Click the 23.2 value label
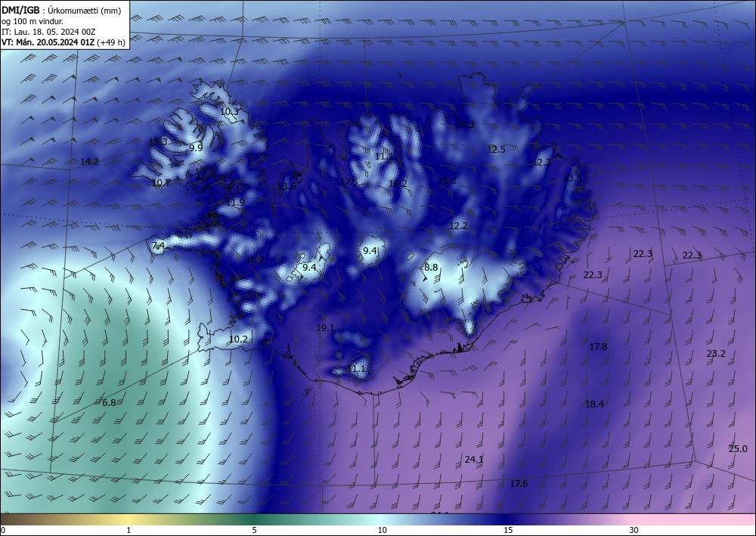 coord(716,353)
